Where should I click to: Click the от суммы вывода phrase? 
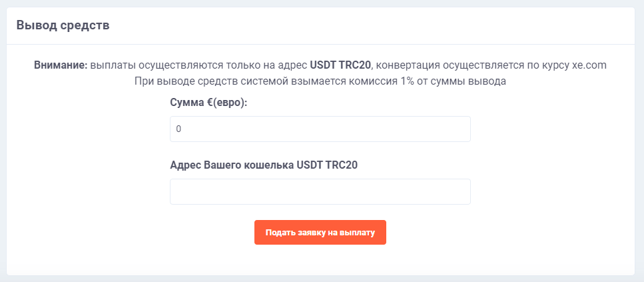(x=474, y=81)
